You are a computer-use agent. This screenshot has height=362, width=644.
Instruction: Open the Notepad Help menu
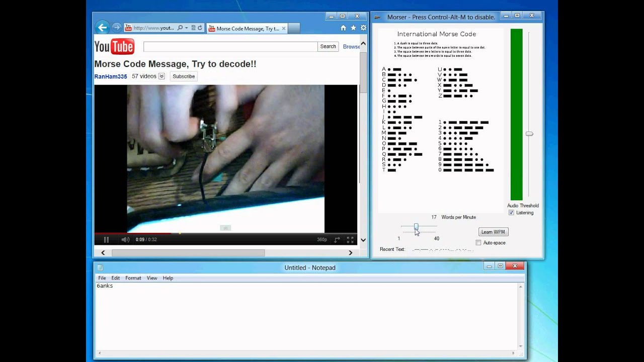point(168,278)
